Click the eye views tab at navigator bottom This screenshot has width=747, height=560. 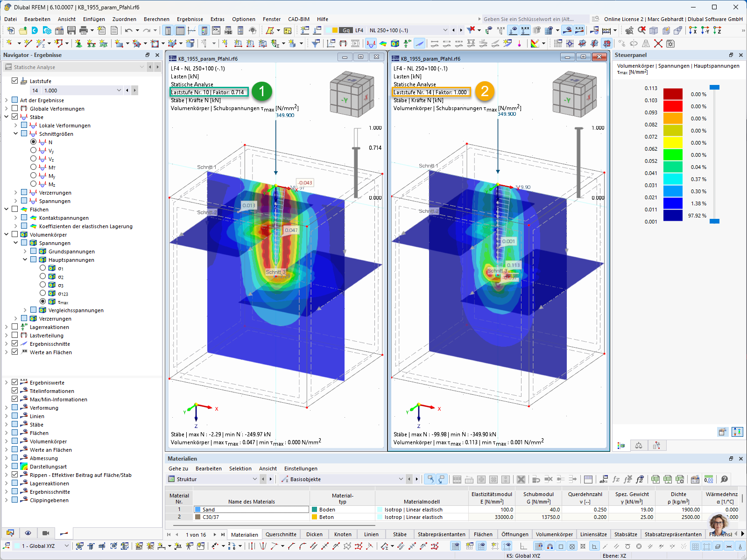[x=28, y=533]
